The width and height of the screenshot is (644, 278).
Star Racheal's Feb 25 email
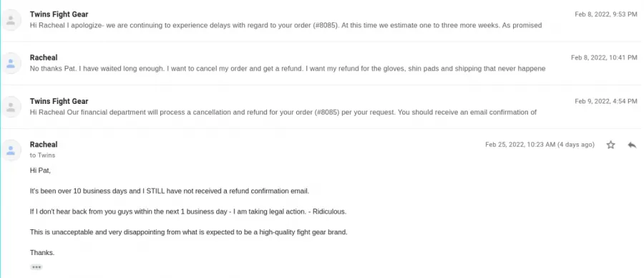611,145
